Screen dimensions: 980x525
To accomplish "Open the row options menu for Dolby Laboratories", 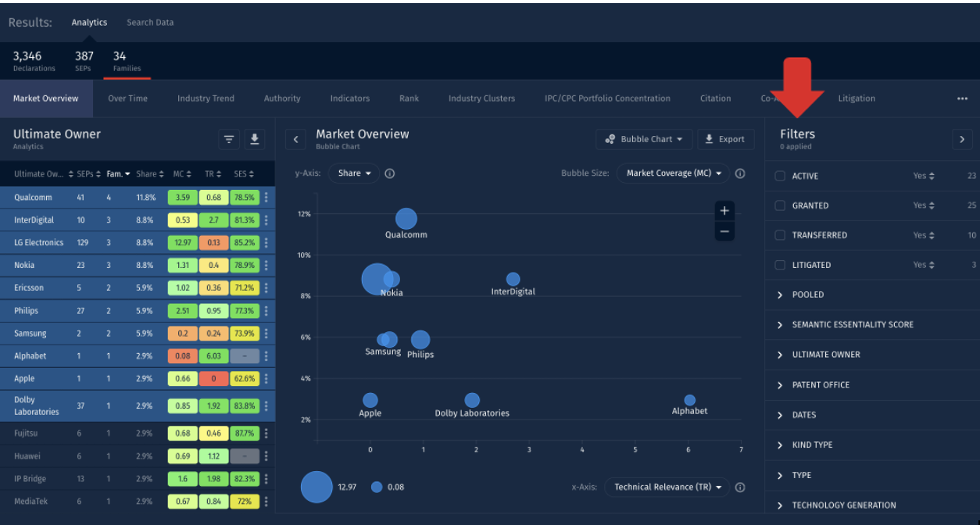I will [266, 406].
